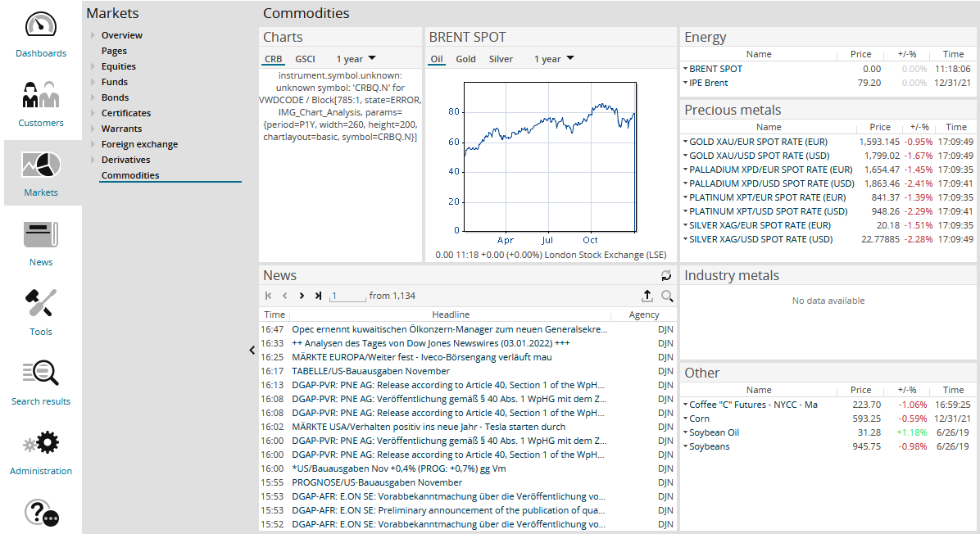Click the export upload icon in News

(647, 296)
